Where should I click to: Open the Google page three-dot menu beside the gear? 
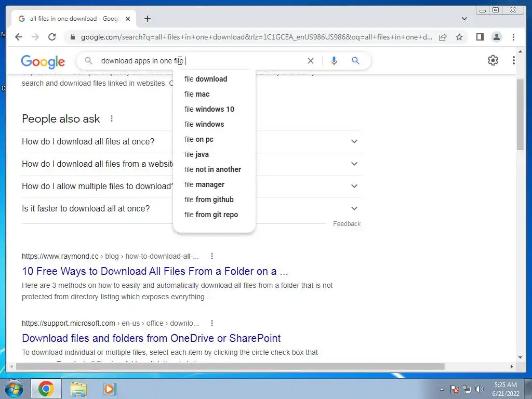514,60
